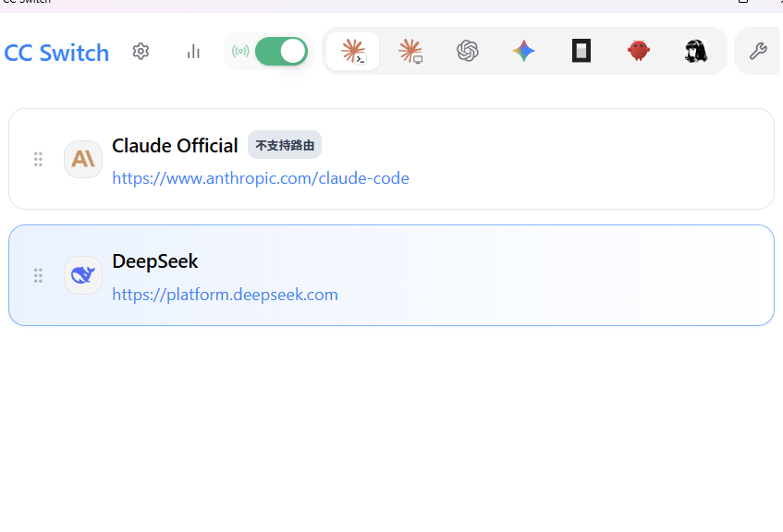Select the black square app tab
The width and height of the screenshot is (783, 532).
581,51
